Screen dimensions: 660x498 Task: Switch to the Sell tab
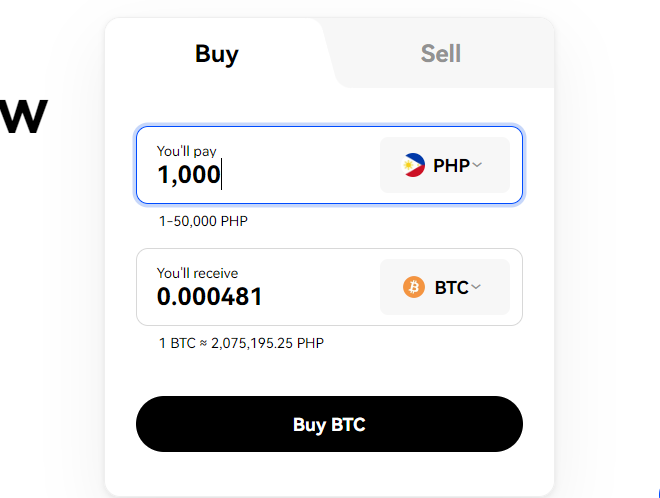click(x=441, y=53)
